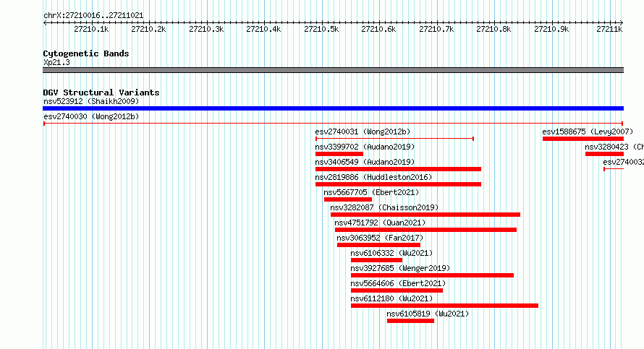
Task: Click the red bar under nsv3927685
Action: 432,275
